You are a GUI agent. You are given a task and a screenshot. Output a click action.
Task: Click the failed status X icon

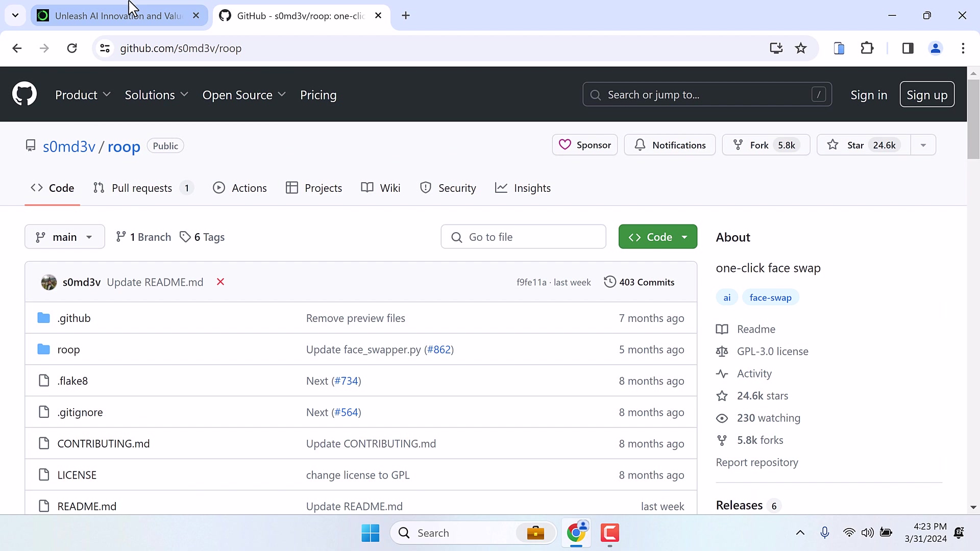220,282
